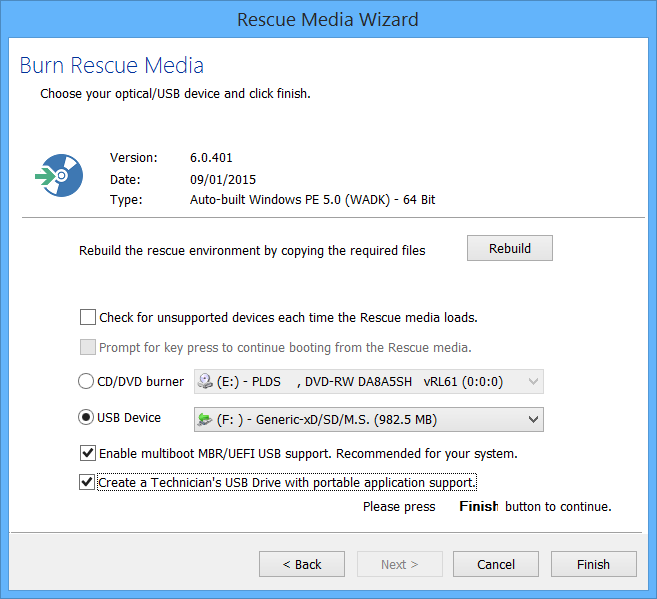Screen dimensions: 657x599
Task: Click Finish to burn rescue media
Action: (593, 564)
